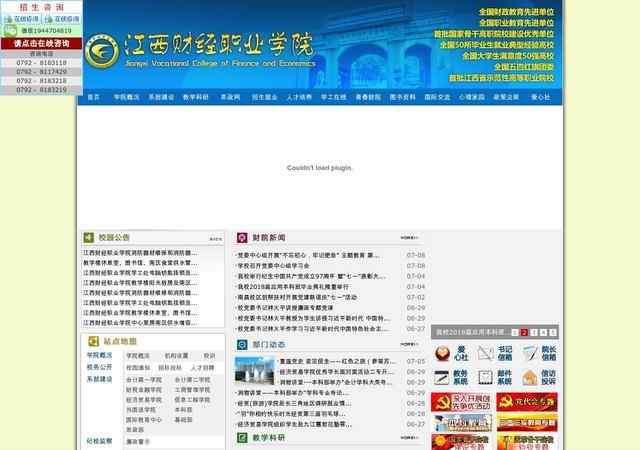This screenshot has width=640, height=450.
Task: Open 心理家园 in the navigation bar
Action: click(x=472, y=97)
